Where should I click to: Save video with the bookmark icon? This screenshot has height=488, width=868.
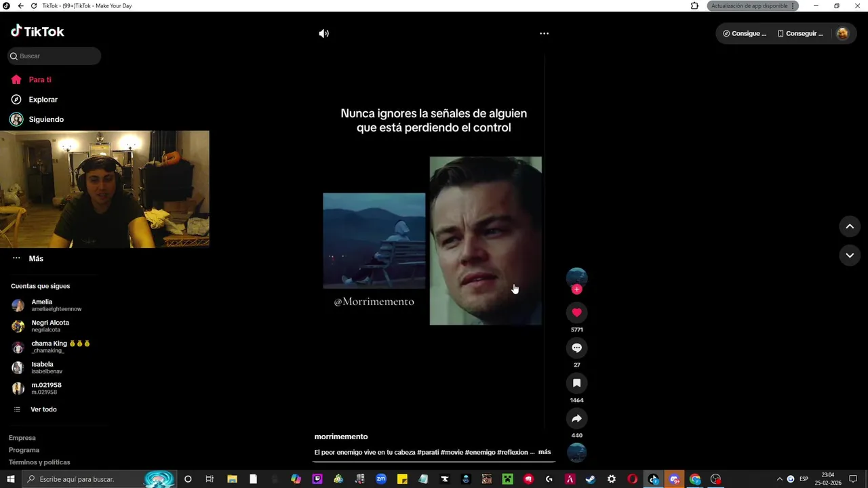576,383
